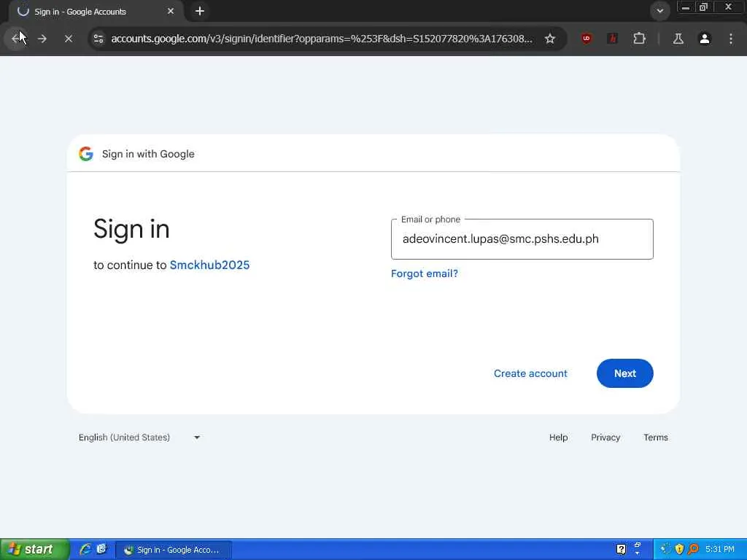Bookmark this page with star icon
The image size is (747, 560).
point(550,39)
